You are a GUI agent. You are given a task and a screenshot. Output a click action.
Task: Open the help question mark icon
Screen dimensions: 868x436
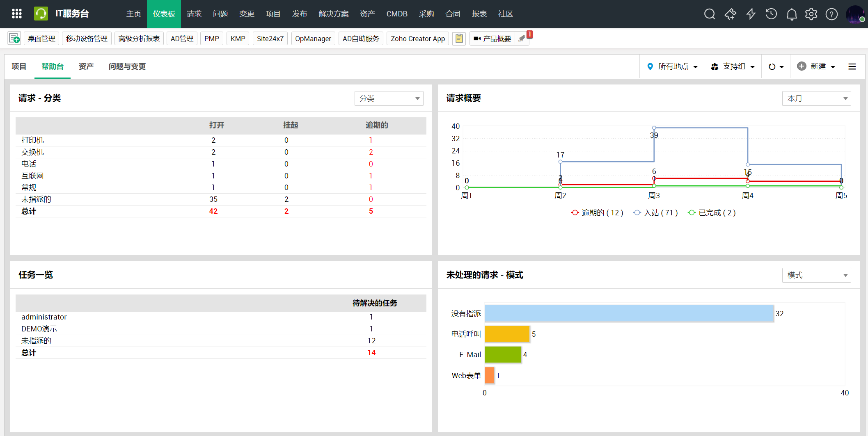pos(831,14)
